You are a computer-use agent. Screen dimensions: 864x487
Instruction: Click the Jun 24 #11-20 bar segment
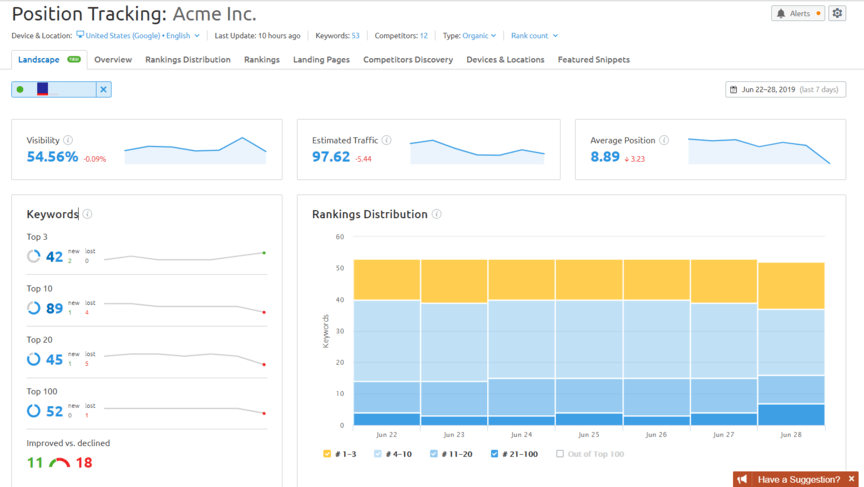point(521,397)
